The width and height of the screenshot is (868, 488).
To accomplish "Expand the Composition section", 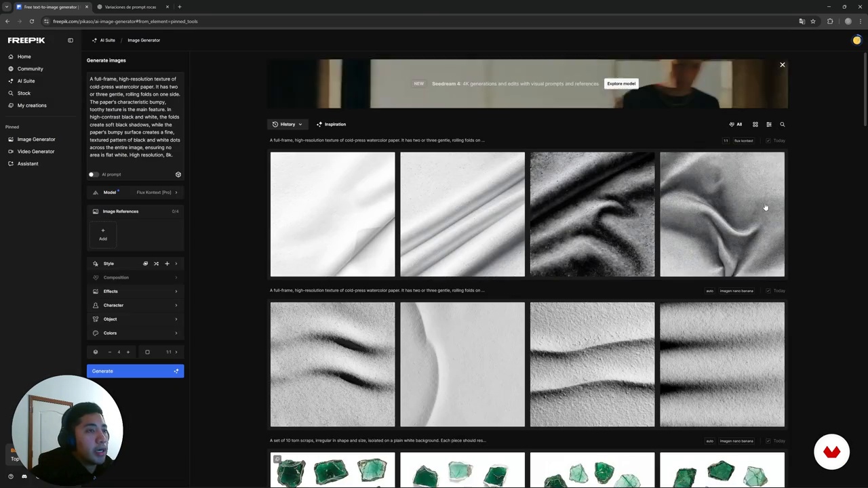I will coord(135,277).
